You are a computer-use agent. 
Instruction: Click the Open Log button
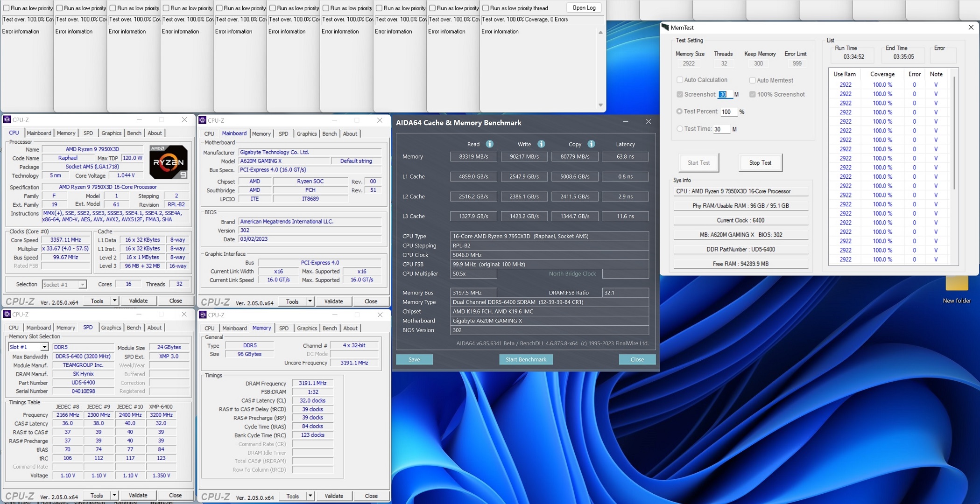584,8
